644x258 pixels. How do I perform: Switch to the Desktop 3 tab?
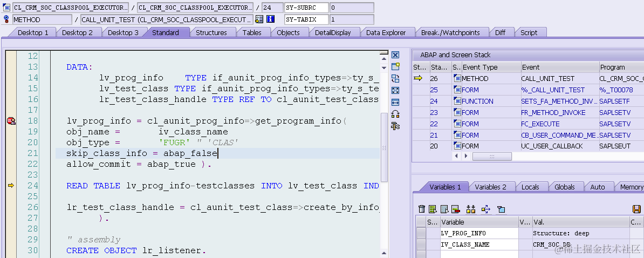[x=123, y=32]
